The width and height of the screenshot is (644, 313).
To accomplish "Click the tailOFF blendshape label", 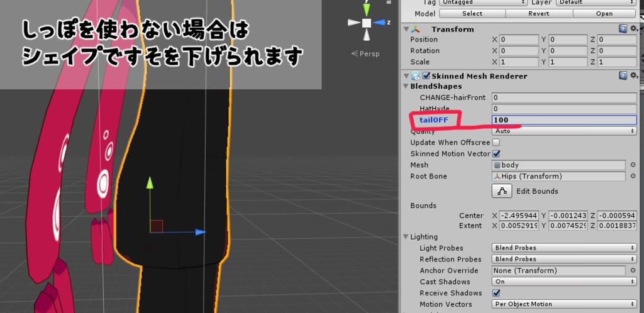I will click(x=434, y=120).
